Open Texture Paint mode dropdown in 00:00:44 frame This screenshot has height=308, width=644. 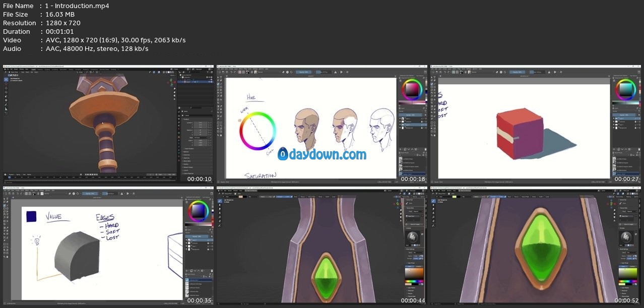tap(228, 194)
